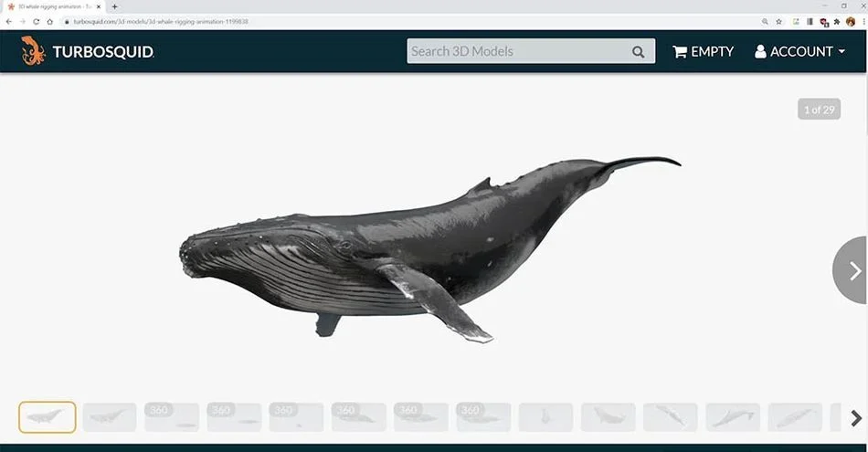Bookmark this page with the star icon
The height and width of the screenshot is (452, 868).
click(x=778, y=22)
